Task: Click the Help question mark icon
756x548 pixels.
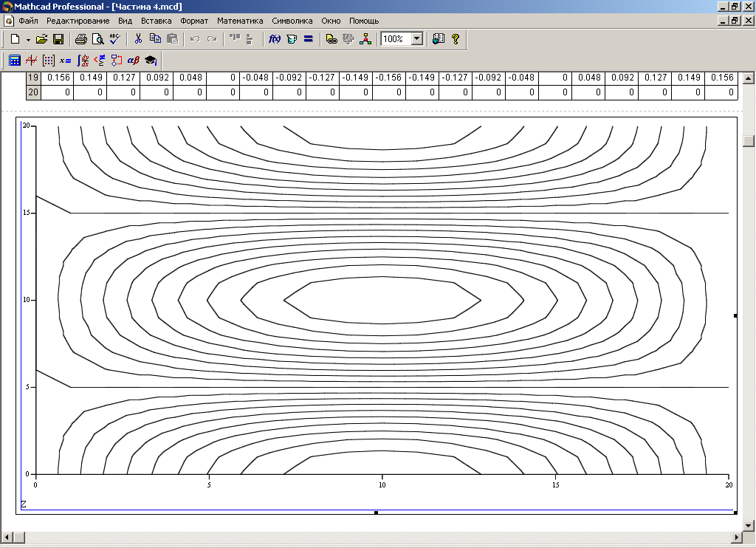Action: (x=455, y=39)
